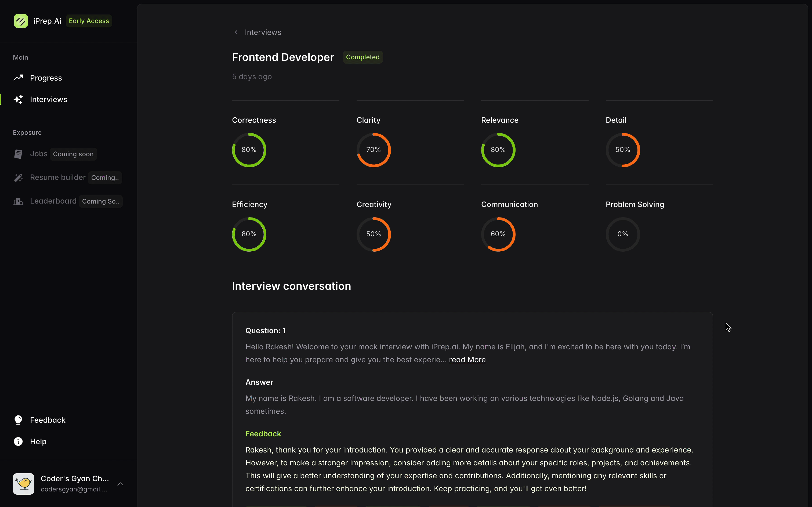
Task: Click the Progress trend arrow icon
Action: 18,78
